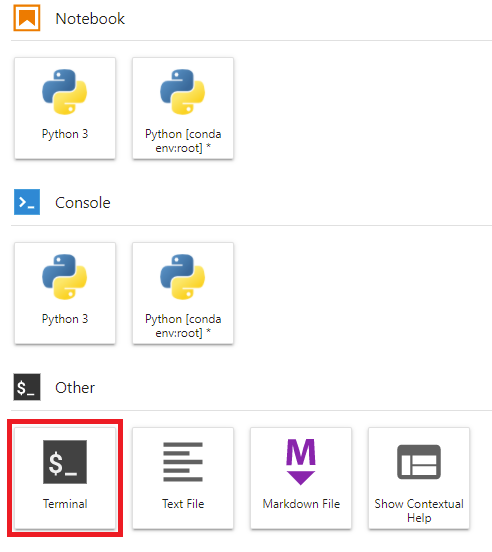Click the orange Notebook section icon
The height and width of the screenshot is (552, 492).
point(27,18)
